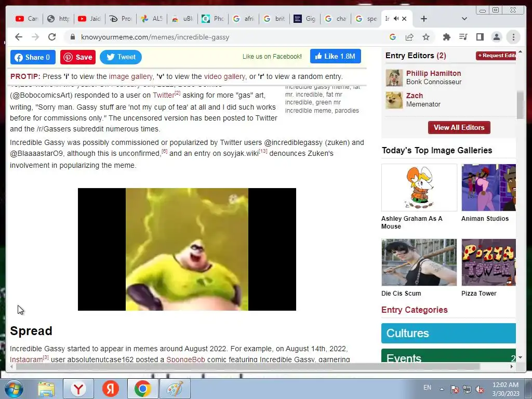Open Phillip Hamilton's editor profile
Viewport: 532px width, 399px height.
pyautogui.click(x=434, y=73)
